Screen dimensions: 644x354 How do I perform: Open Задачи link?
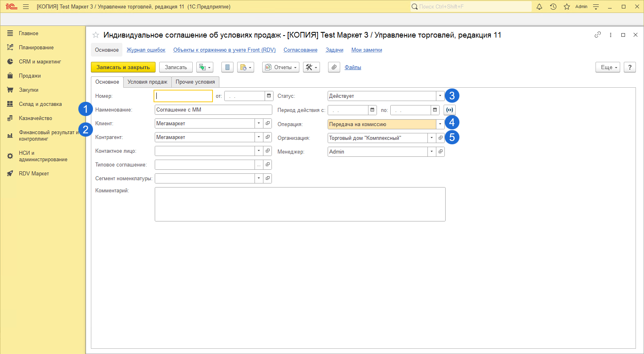coord(335,50)
